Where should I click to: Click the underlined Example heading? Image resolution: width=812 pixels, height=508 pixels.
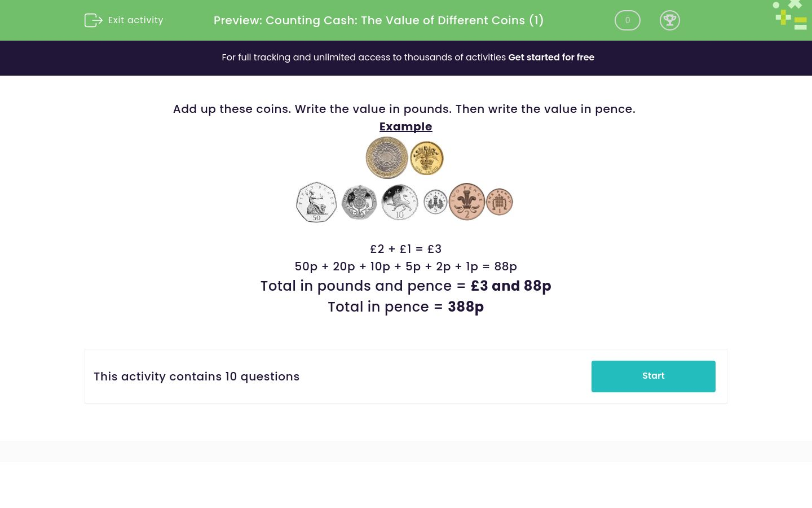point(405,126)
